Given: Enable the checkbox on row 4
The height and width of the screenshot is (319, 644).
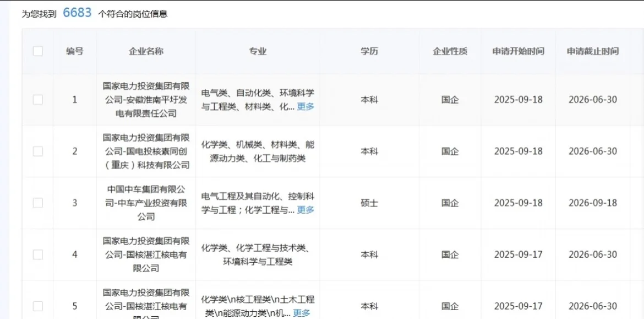Looking at the screenshot, I should (x=37, y=255).
